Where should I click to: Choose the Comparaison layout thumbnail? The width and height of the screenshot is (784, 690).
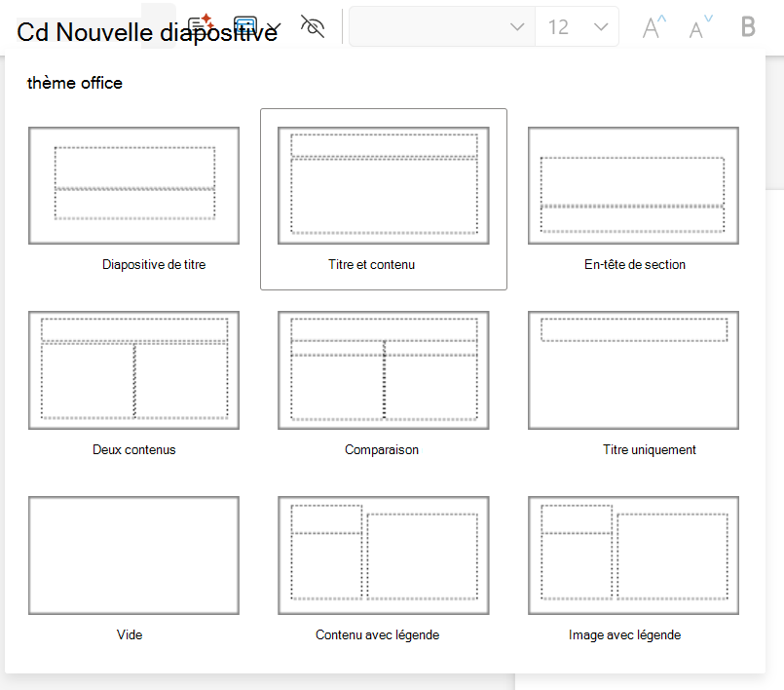[384, 370]
